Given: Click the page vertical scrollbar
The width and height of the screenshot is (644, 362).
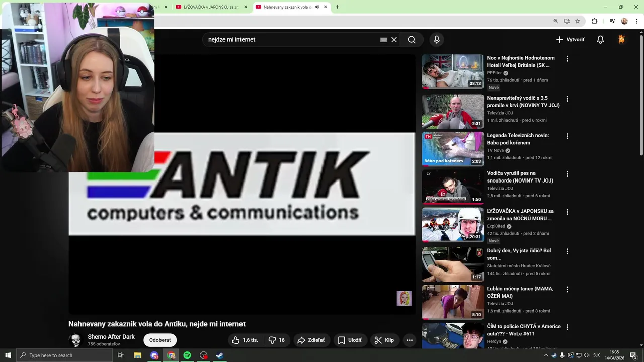Looking at the screenshot, I should (x=641, y=96).
